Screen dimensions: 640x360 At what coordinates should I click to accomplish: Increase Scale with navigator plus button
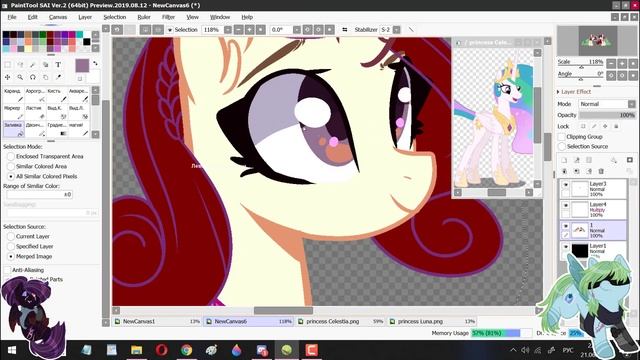(622, 63)
